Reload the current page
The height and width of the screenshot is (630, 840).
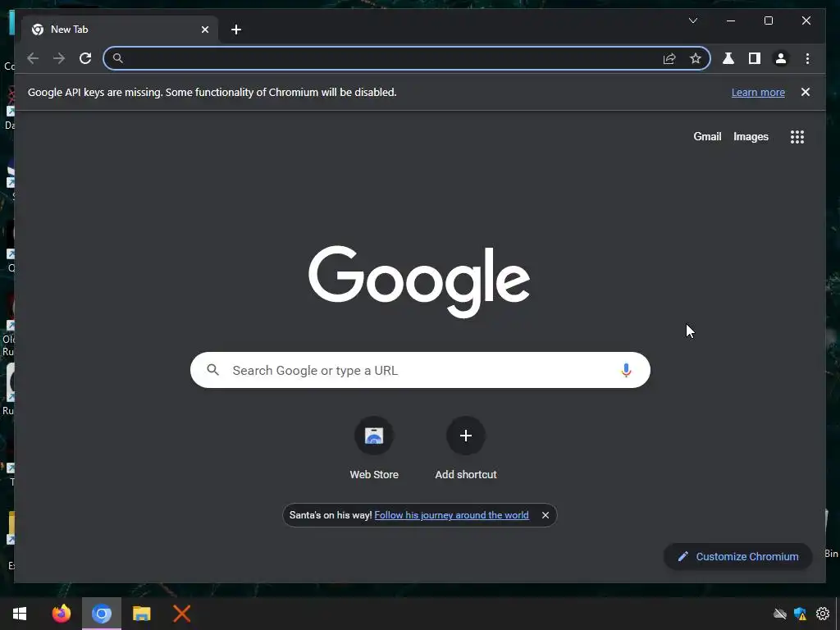point(85,58)
